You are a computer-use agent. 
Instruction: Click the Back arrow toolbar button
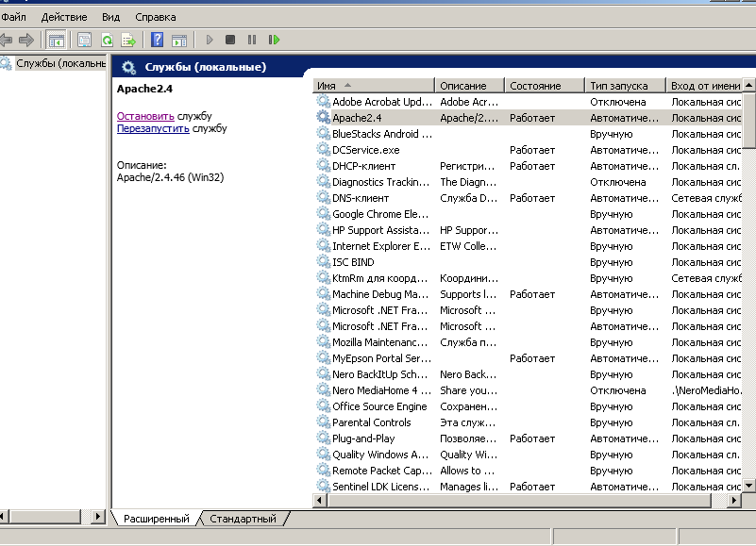click(8, 40)
